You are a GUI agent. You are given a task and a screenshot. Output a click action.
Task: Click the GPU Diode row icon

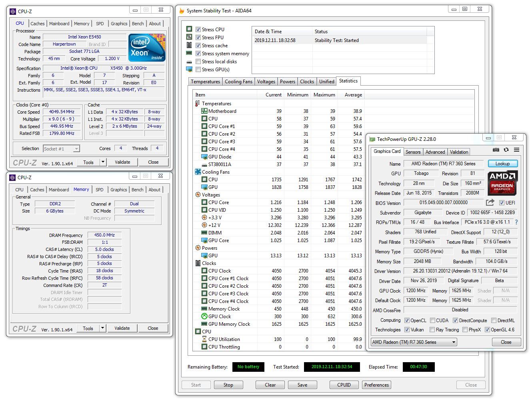pos(204,157)
